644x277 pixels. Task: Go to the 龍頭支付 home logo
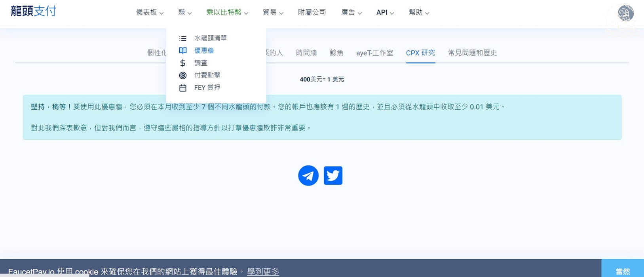pyautogui.click(x=33, y=11)
